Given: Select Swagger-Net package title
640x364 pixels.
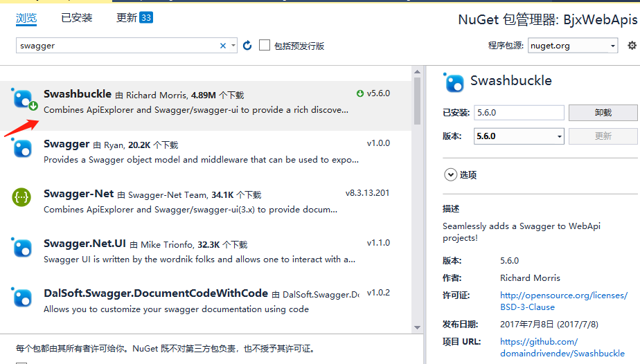Looking at the screenshot, I should point(79,194).
